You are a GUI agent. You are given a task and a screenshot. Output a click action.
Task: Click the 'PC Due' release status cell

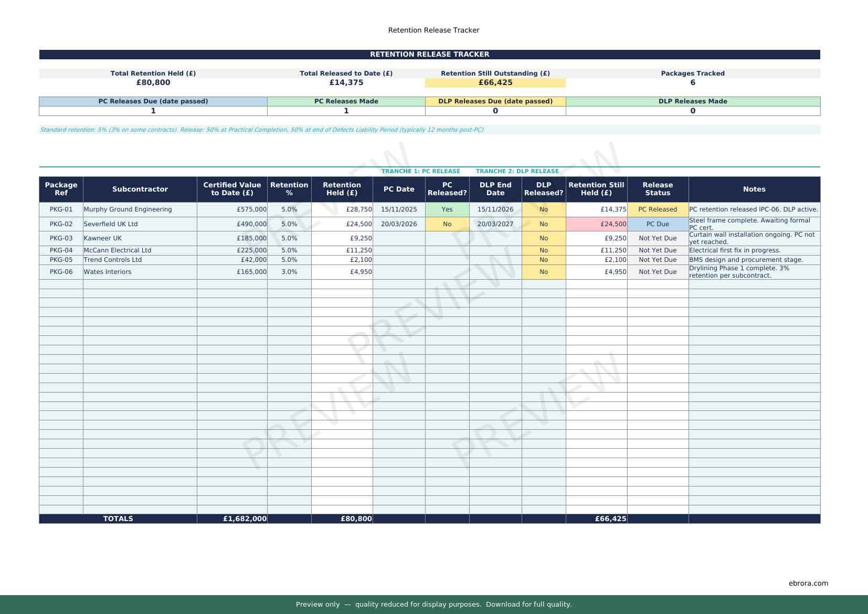pos(657,224)
